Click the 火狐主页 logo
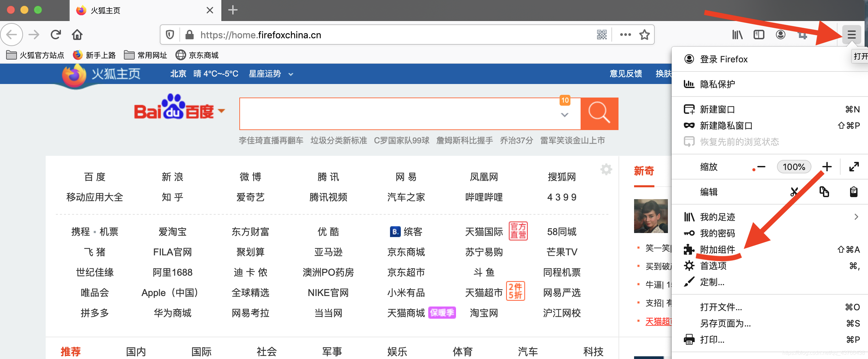 coord(101,75)
